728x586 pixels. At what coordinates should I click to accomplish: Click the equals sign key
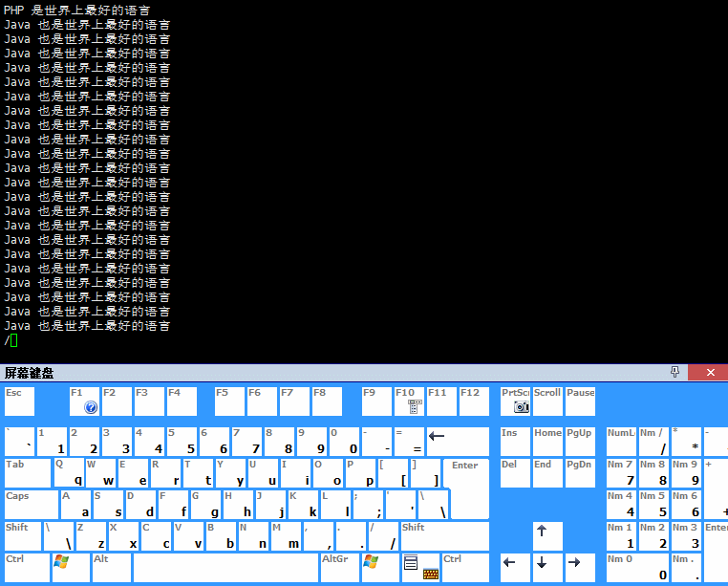(x=409, y=442)
